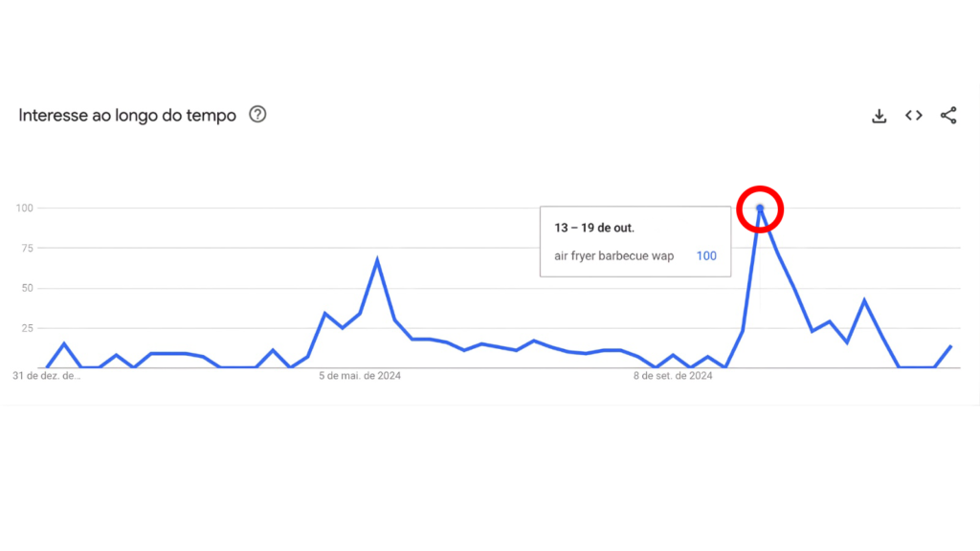Download the chart data as CSV
Screen dimensions: 980x551
point(880,116)
